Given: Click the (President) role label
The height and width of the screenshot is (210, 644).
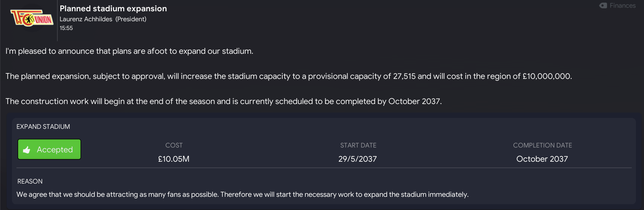Looking at the screenshot, I should click(131, 19).
